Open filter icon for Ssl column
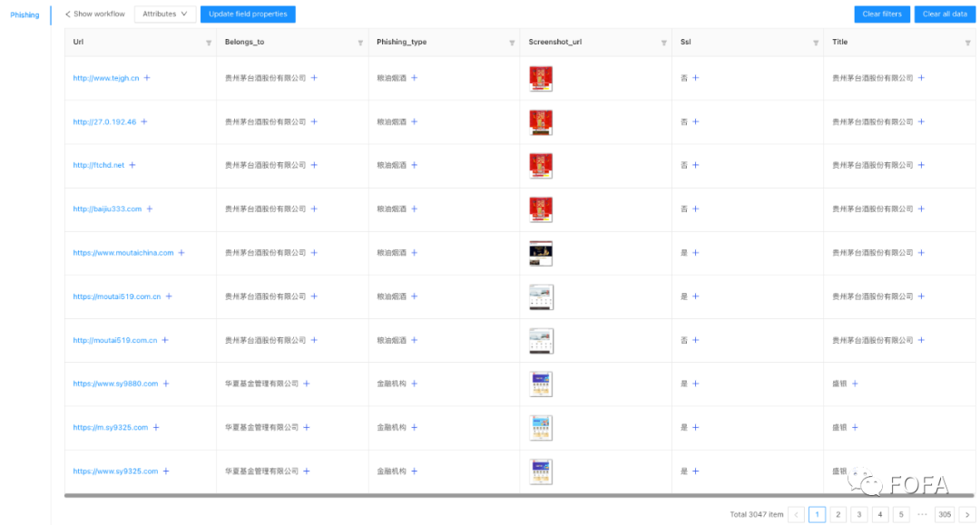 816,44
